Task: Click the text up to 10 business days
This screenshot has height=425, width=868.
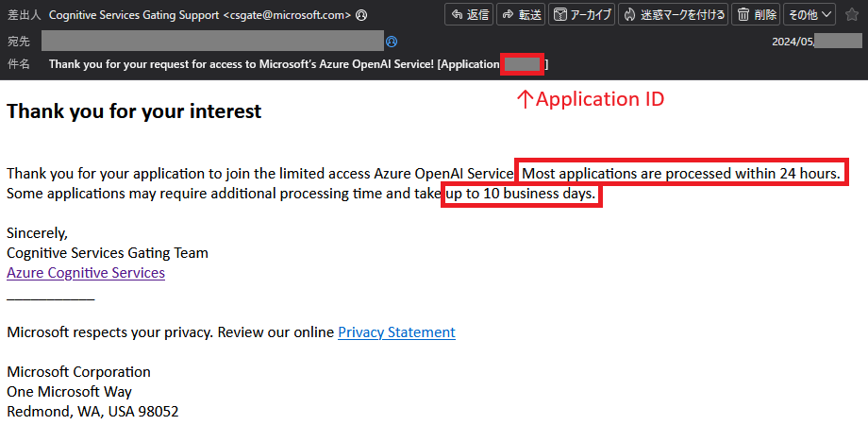Action: 521,194
